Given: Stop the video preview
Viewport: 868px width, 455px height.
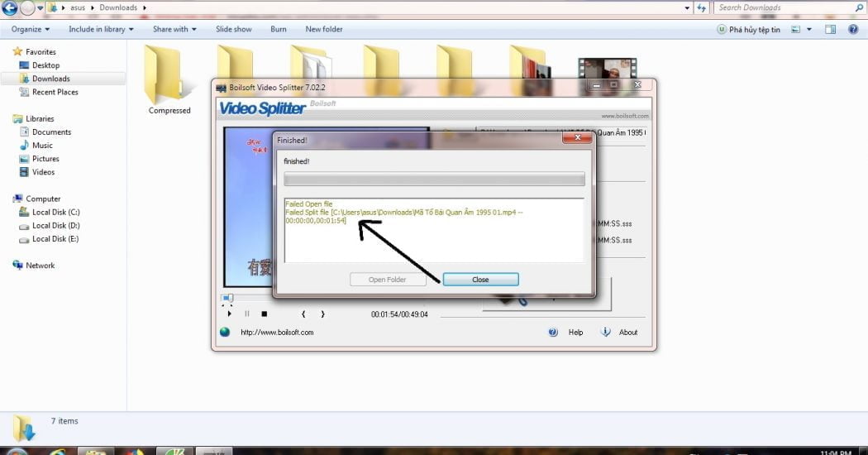Looking at the screenshot, I should pyautogui.click(x=265, y=314).
